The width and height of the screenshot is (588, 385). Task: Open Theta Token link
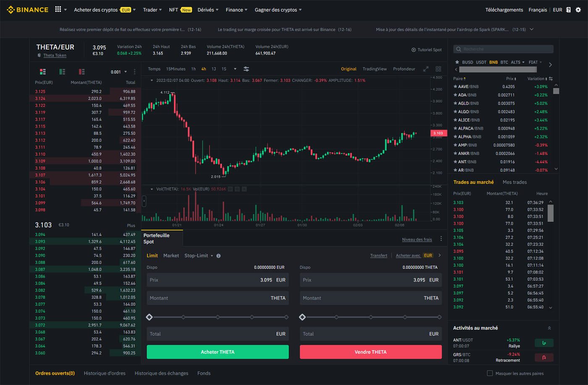coord(55,55)
